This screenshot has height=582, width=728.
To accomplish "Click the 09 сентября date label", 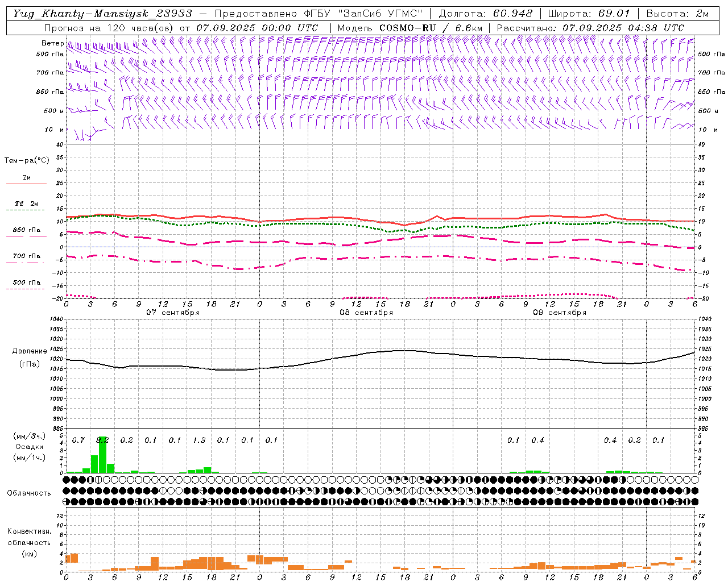I will click(560, 313).
